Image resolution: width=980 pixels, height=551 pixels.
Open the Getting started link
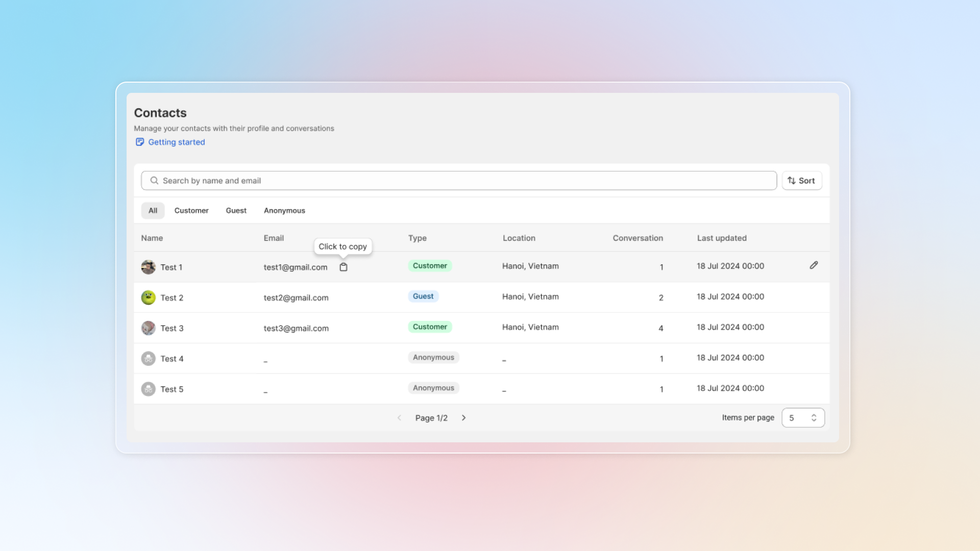[177, 142]
